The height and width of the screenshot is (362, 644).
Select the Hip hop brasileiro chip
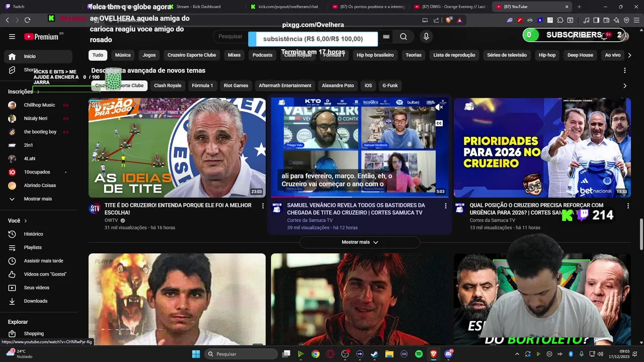[375, 55]
